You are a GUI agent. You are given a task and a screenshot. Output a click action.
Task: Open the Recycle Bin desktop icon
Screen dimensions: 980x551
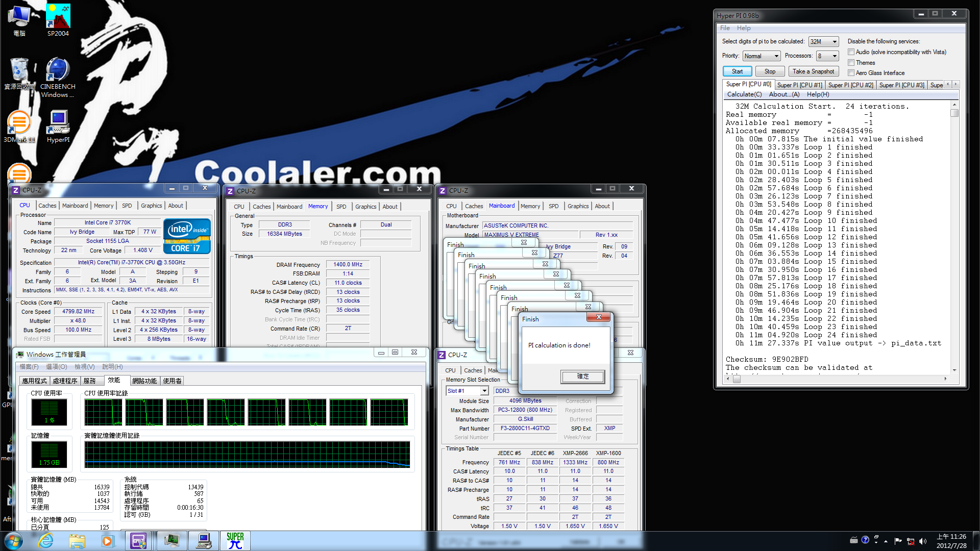pyautogui.click(x=19, y=73)
